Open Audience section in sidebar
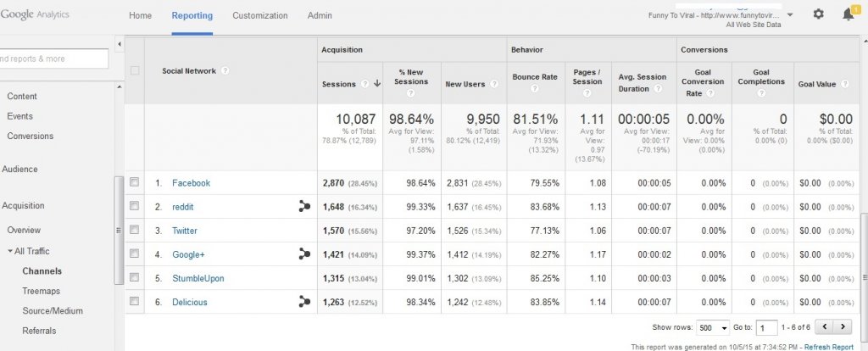The height and width of the screenshot is (351, 868). pos(20,169)
